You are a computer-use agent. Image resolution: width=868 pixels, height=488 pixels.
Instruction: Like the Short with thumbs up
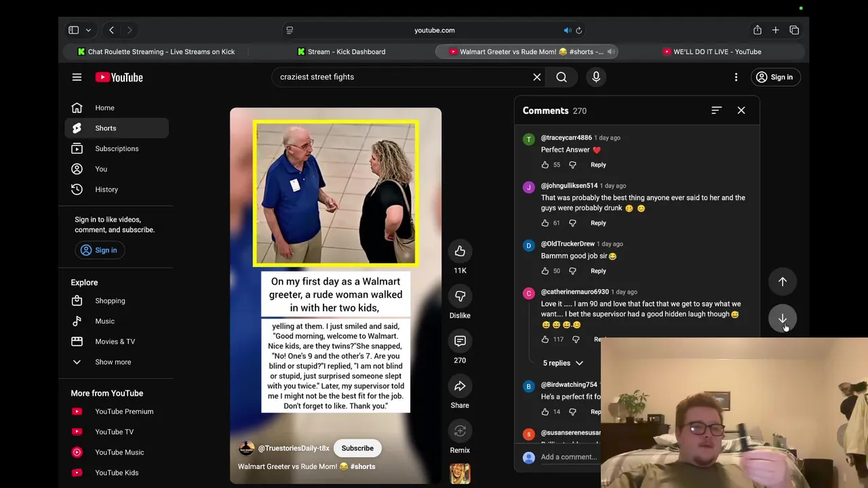tap(460, 251)
